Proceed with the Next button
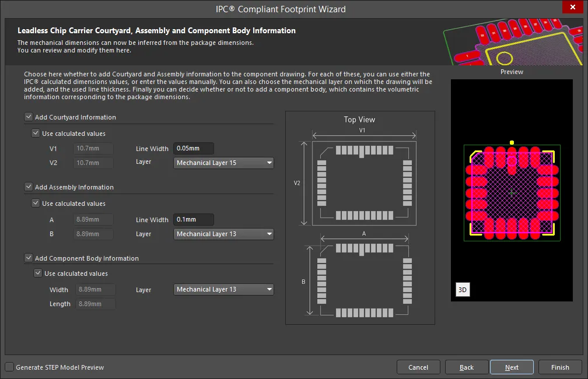The width and height of the screenshot is (588, 379). coord(512,367)
